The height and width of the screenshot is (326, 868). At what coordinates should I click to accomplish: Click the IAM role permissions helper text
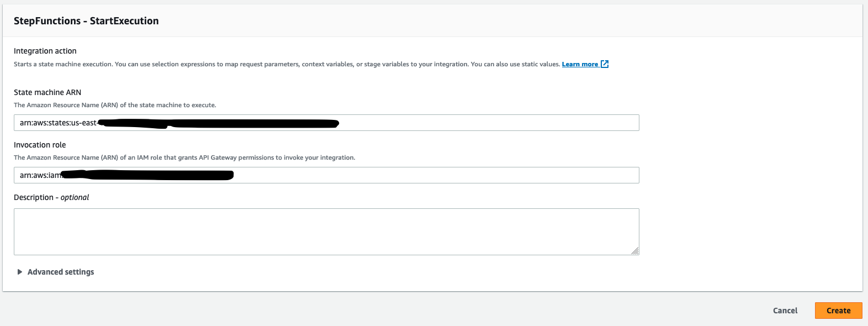184,157
